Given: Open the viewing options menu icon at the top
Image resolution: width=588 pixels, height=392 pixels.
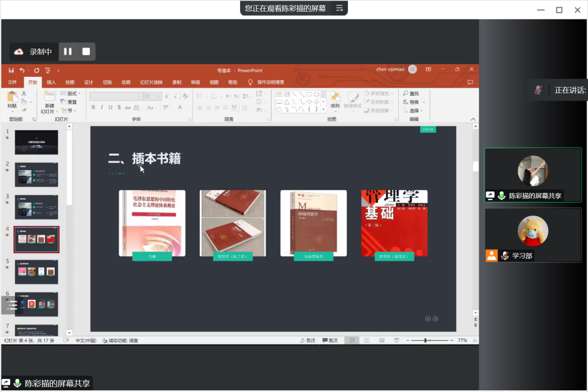Looking at the screenshot, I should click(x=339, y=8).
